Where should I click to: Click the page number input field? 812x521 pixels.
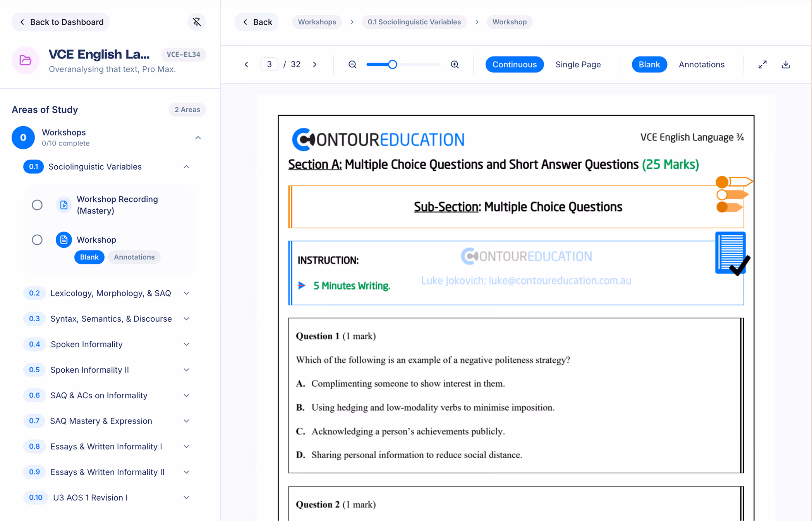tap(269, 65)
